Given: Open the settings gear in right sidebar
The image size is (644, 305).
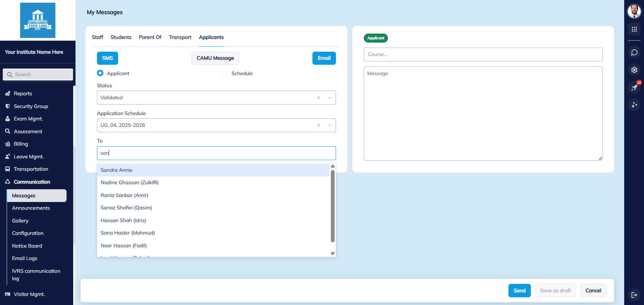Looking at the screenshot, I should click(634, 70).
